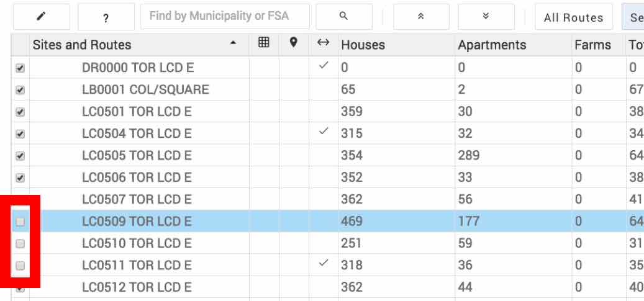Sort by the Apartments column header
This screenshot has height=301, width=644.
(491, 45)
